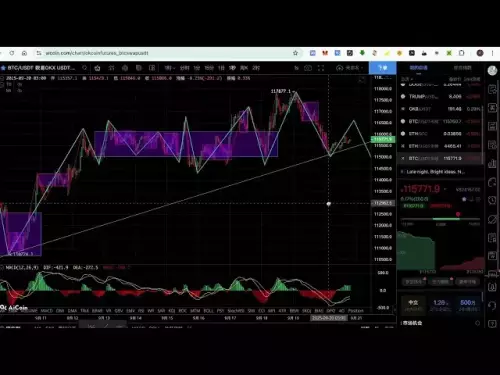The image size is (500, 375).
Task: Take a chart screenshot with camera icon
Action: click(x=308, y=68)
